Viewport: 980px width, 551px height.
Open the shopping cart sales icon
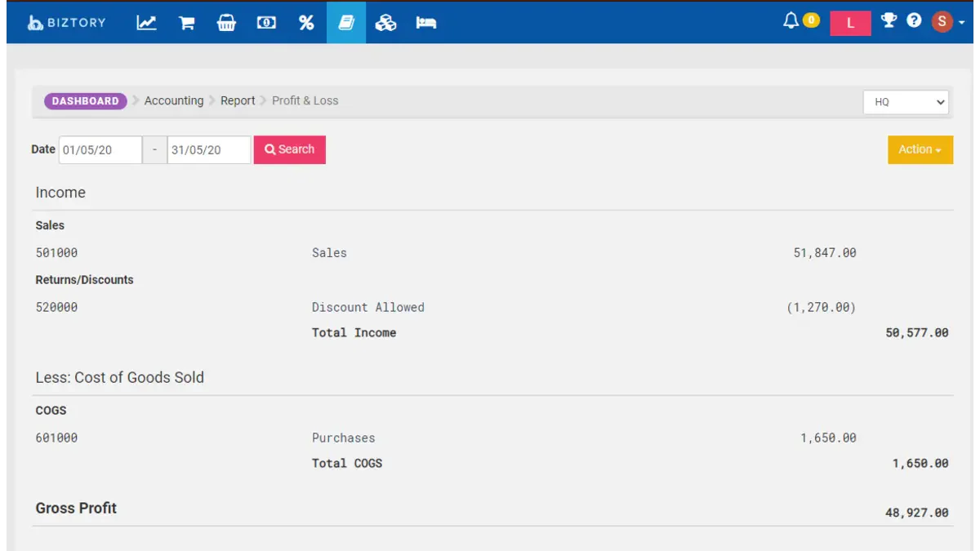click(187, 23)
